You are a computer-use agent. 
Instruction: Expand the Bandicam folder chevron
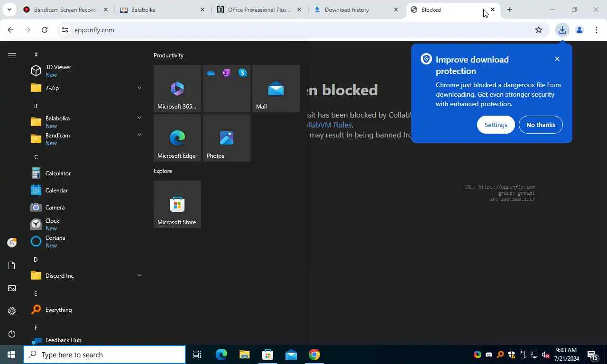pyautogui.click(x=139, y=135)
